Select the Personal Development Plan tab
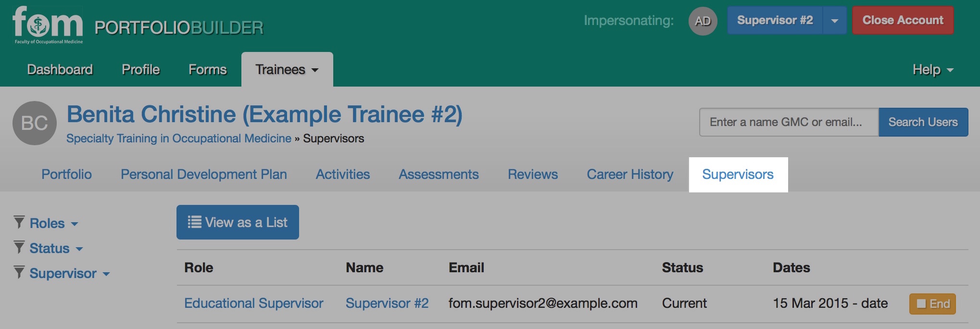This screenshot has width=980, height=329. [204, 174]
